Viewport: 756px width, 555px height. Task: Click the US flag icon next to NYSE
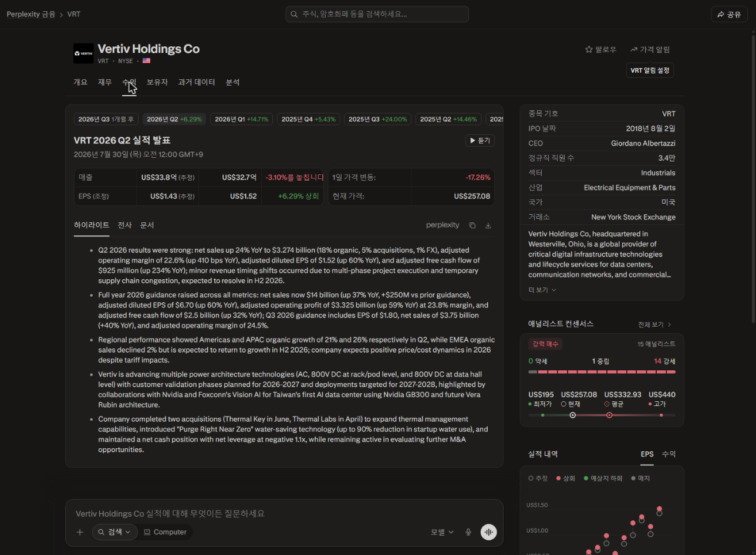click(x=146, y=61)
